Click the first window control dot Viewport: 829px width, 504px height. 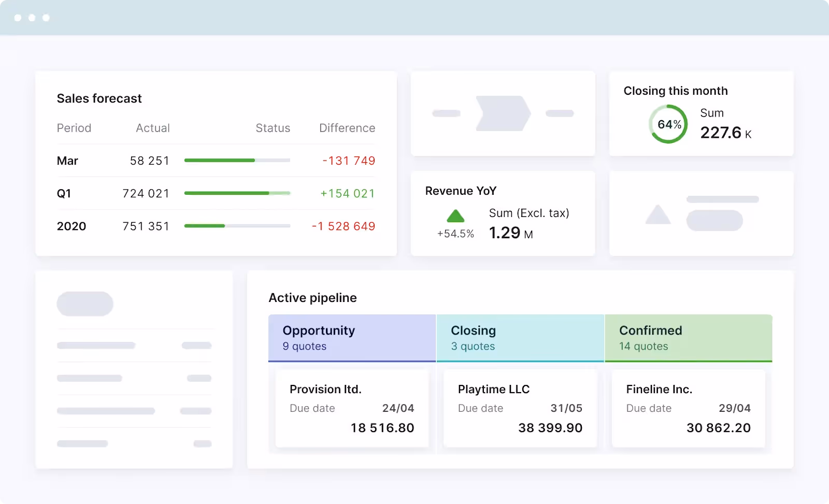pyautogui.click(x=19, y=18)
